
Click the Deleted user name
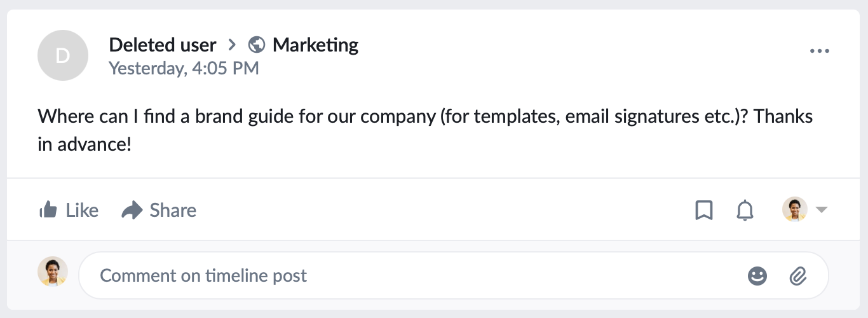163,45
